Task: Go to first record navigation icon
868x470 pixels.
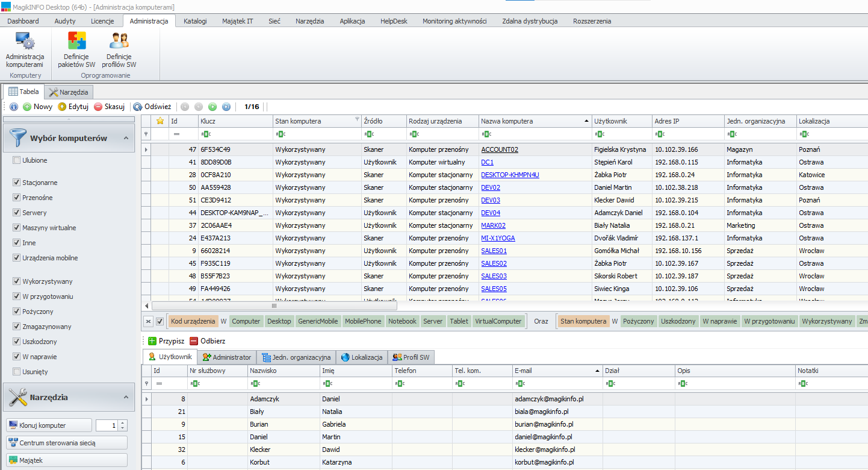Action: click(185, 107)
